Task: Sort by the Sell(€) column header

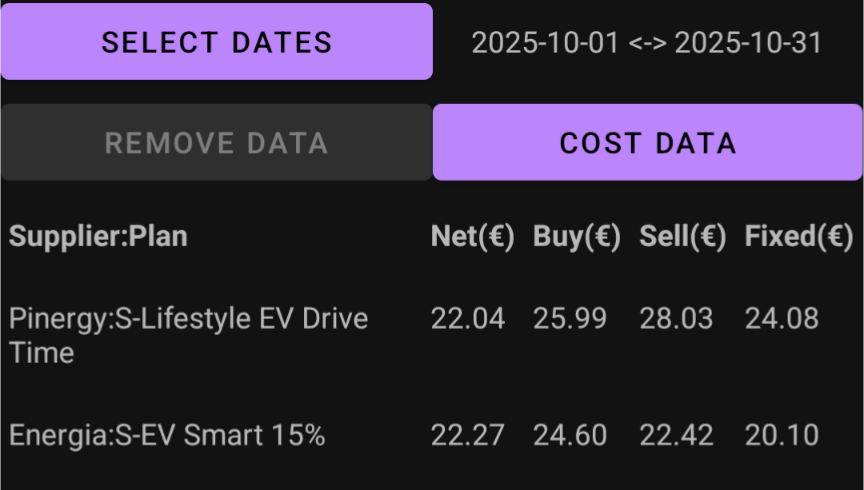Action: click(x=683, y=236)
